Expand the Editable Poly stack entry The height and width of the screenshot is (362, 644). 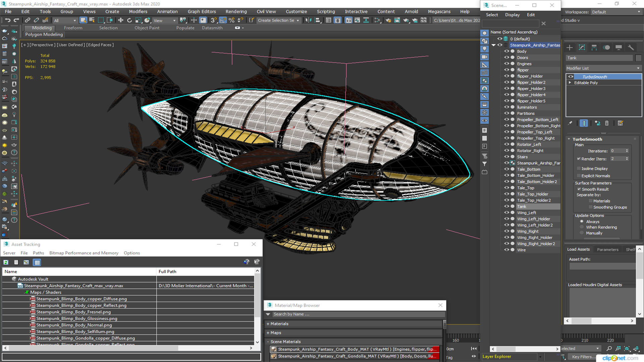tap(570, 82)
